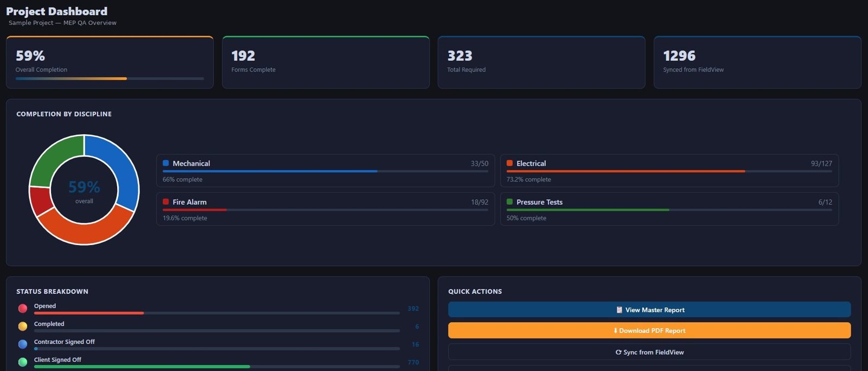The height and width of the screenshot is (371, 868).
Task: Click the Project Dashboard title
Action: point(56,11)
